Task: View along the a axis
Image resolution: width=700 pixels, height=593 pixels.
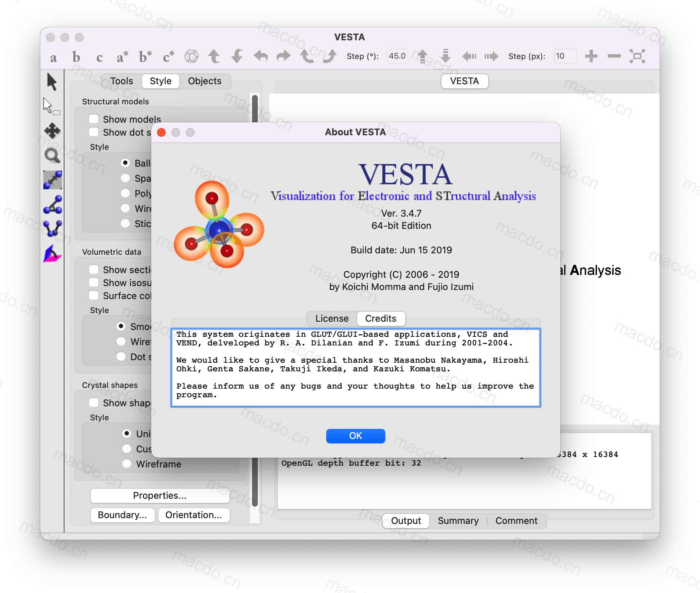Action: click(x=53, y=57)
